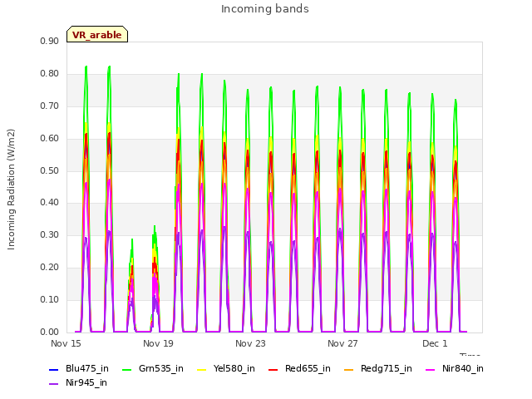
Task: Click the 0.40 y-axis tick label
Action: click(49, 202)
